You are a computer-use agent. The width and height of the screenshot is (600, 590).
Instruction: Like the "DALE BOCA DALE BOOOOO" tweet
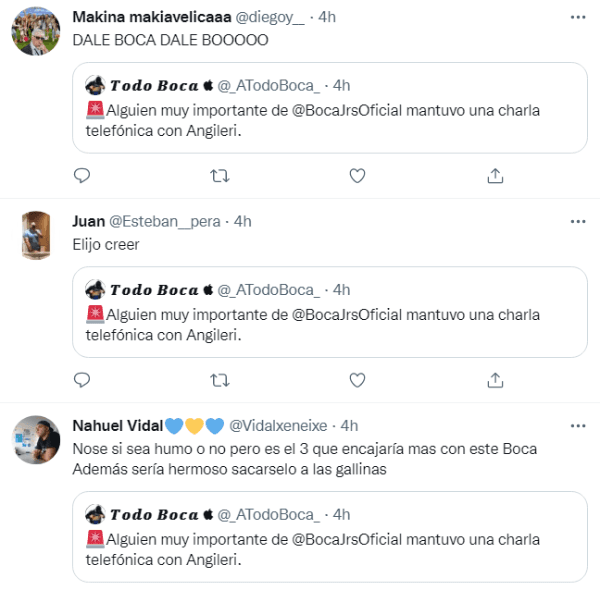click(357, 176)
